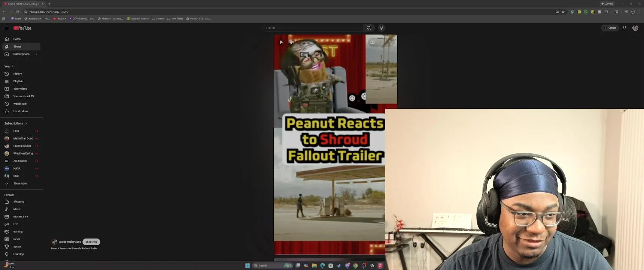The image size is (644, 270).
Task: Click the search magnifier button
Action: (369, 28)
